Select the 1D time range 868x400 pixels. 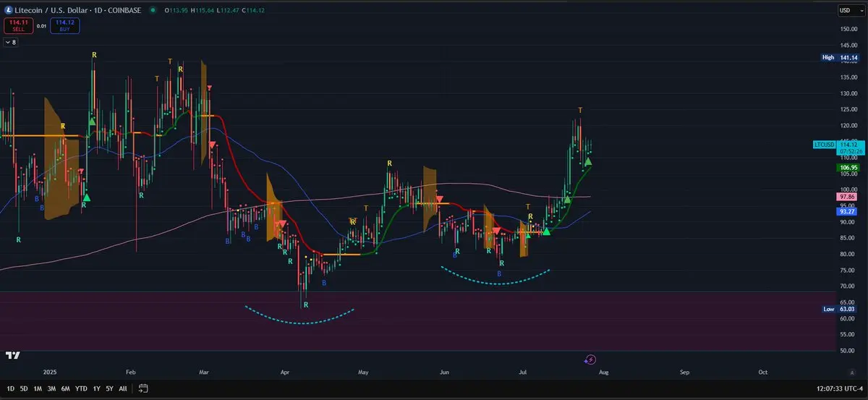click(11, 388)
